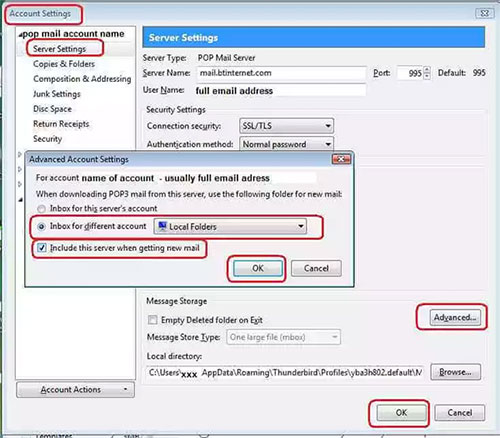The width and height of the screenshot is (500, 438).
Task: Toggle Include this server when getting new mail
Action: (42, 248)
